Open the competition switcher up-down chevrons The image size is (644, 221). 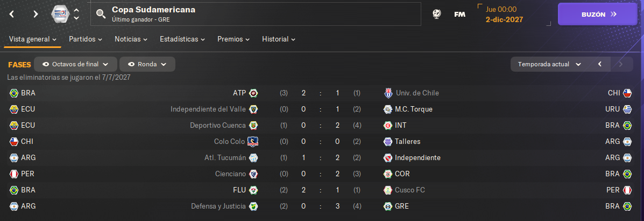click(x=76, y=14)
